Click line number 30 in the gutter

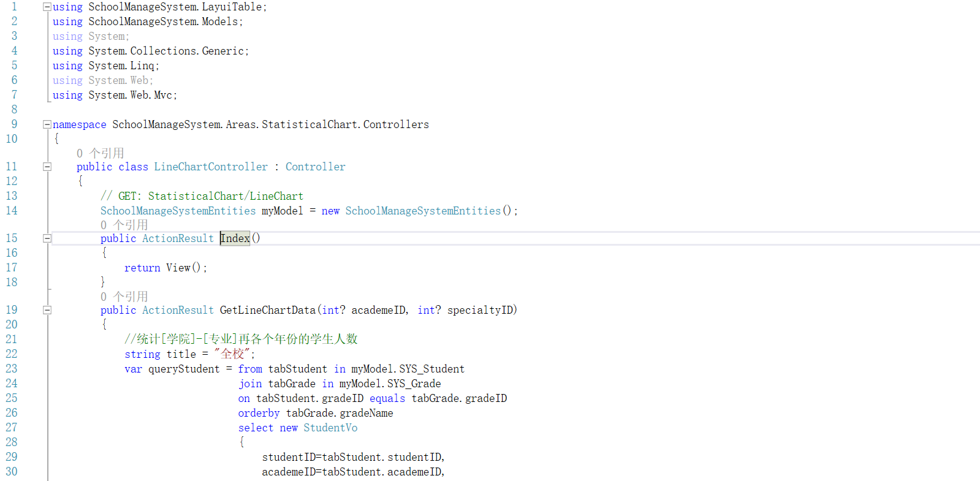(x=12, y=472)
